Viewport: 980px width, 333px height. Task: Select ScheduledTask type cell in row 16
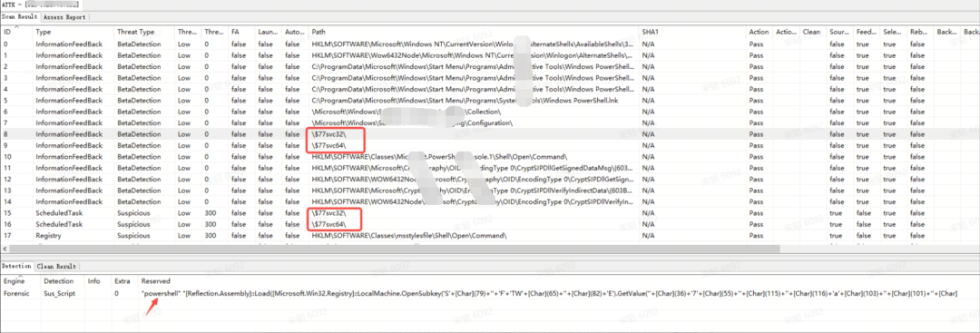click(x=59, y=224)
